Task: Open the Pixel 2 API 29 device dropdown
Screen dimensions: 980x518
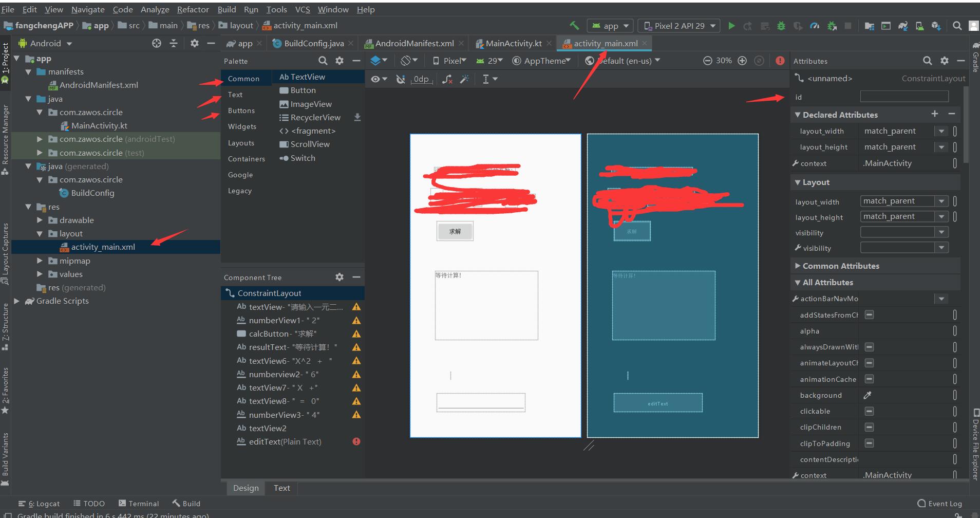Action: click(679, 25)
